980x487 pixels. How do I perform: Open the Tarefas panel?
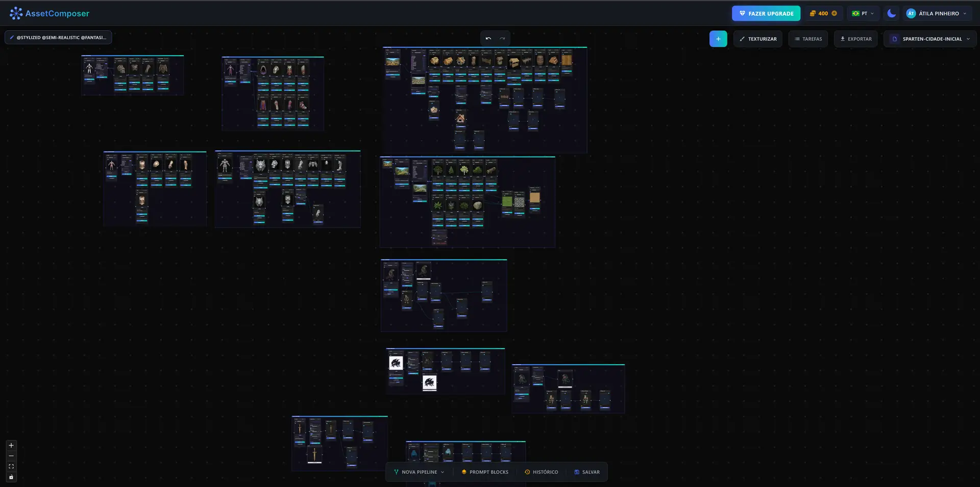click(x=808, y=39)
